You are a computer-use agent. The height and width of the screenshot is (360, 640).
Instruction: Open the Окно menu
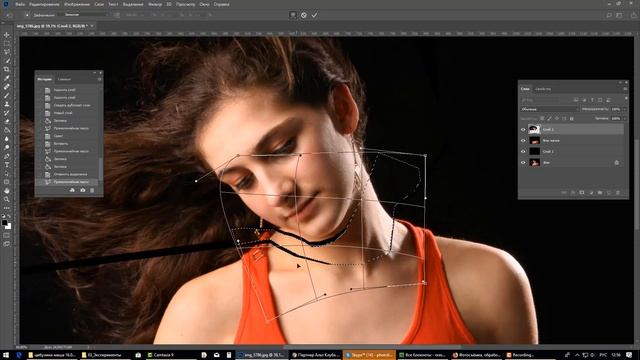pos(204,4)
